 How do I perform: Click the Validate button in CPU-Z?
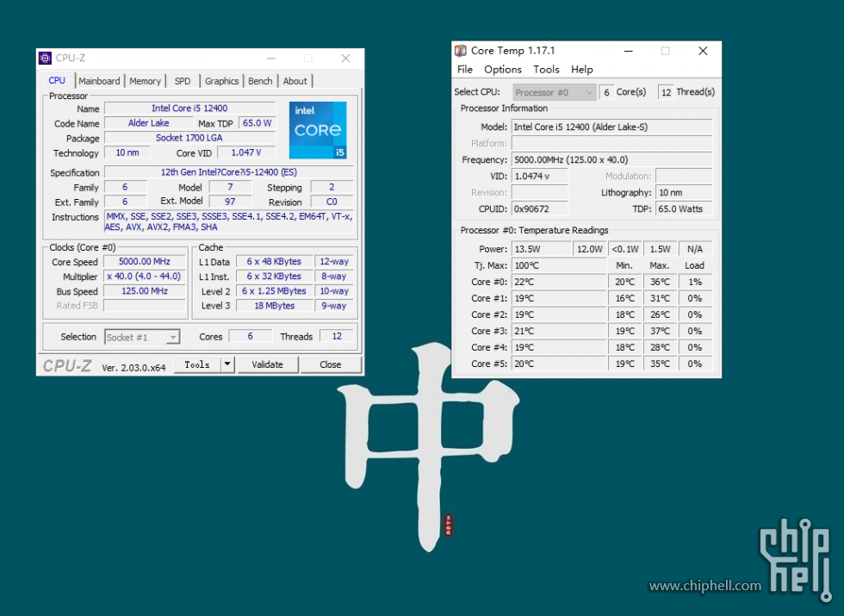[268, 364]
